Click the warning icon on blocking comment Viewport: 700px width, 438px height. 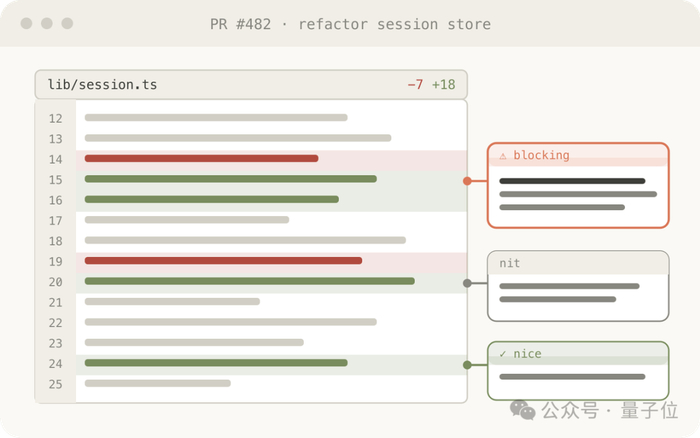(x=503, y=156)
